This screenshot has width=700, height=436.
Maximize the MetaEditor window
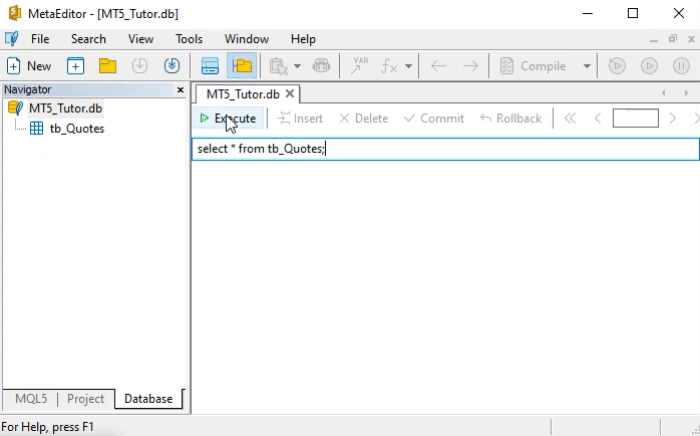(x=633, y=13)
